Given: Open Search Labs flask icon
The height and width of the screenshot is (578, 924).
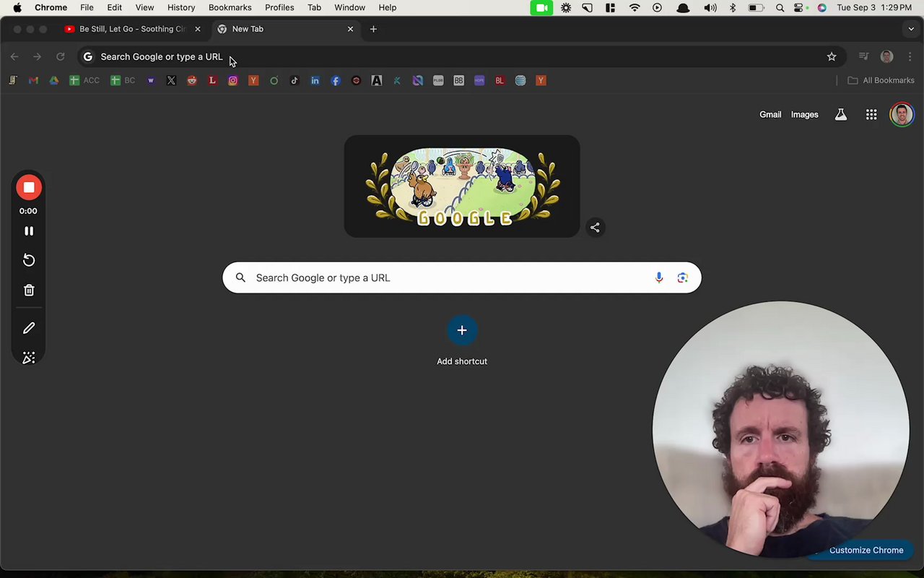Looking at the screenshot, I should tap(841, 114).
